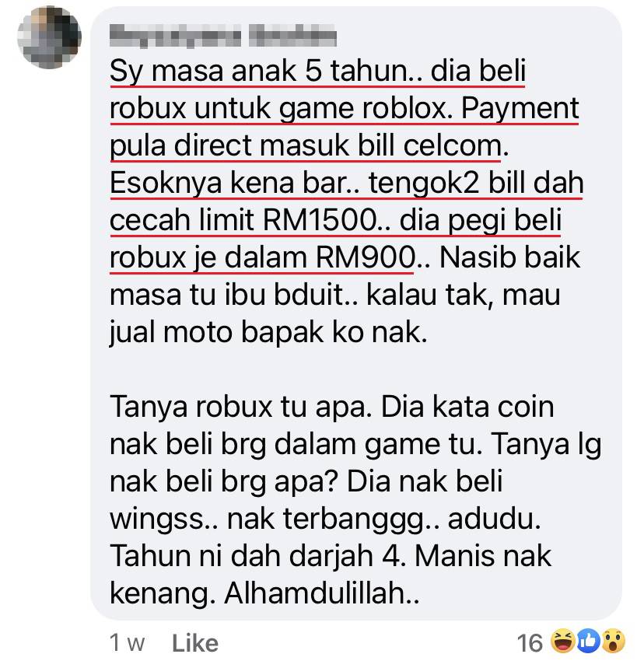Click the underlined text Sy masa anak
The height and width of the screenshot is (661, 644).
(x=203, y=71)
